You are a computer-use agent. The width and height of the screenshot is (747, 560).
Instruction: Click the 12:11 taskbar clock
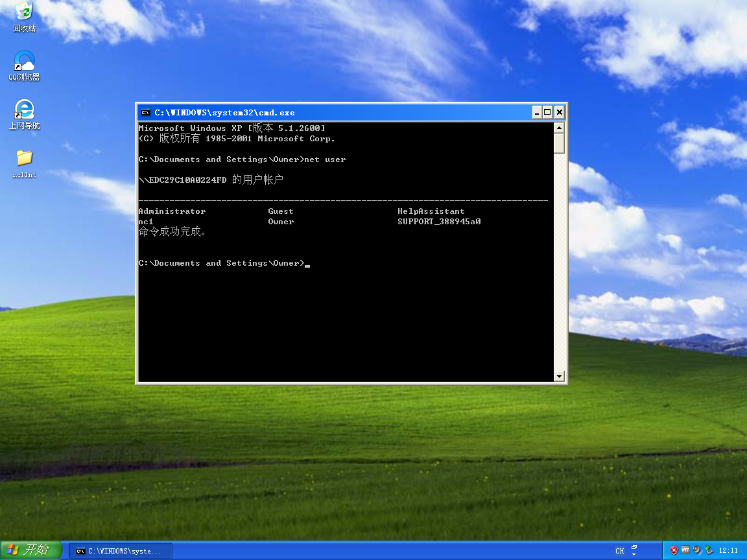tap(728, 550)
